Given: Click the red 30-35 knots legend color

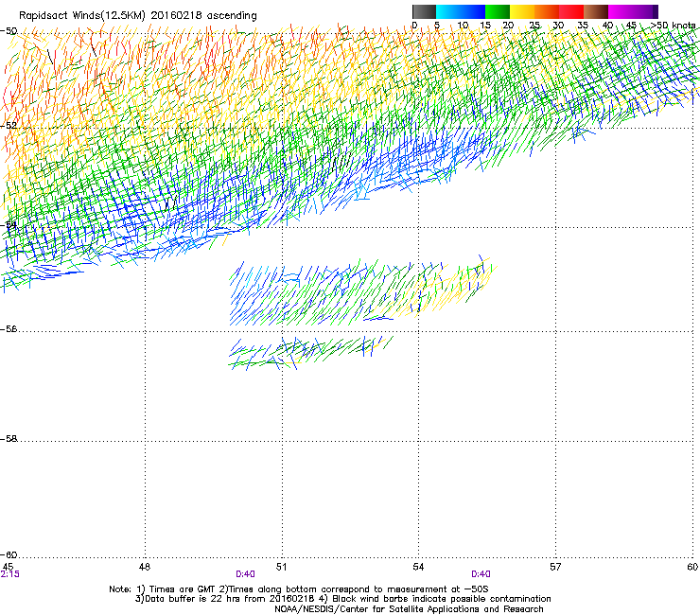Looking at the screenshot, I should point(571,11).
